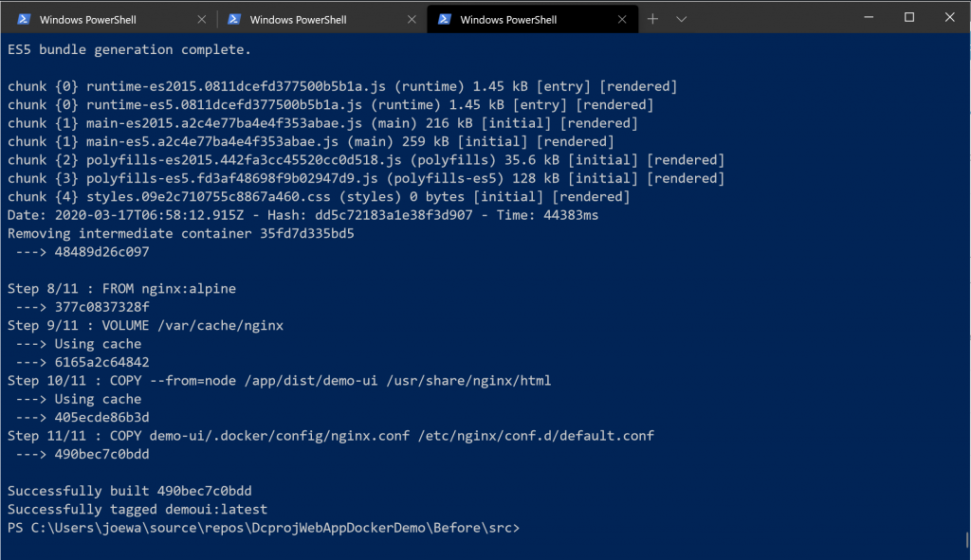Click the terminal scrollbar thumb
The image size is (971, 560).
point(966,540)
